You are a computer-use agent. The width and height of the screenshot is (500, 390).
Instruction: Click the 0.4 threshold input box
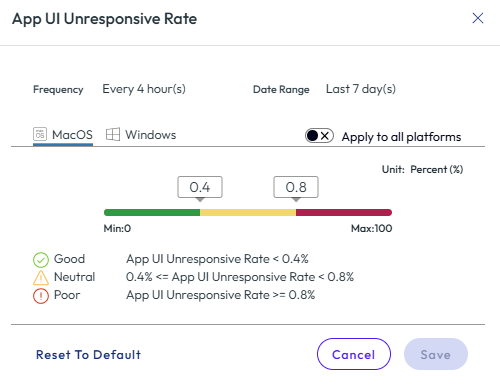point(200,187)
